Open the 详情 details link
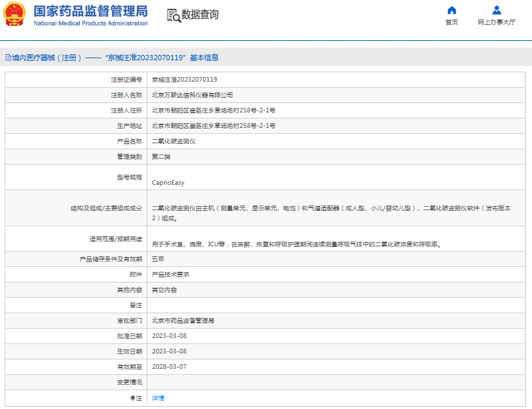 pyautogui.click(x=158, y=398)
